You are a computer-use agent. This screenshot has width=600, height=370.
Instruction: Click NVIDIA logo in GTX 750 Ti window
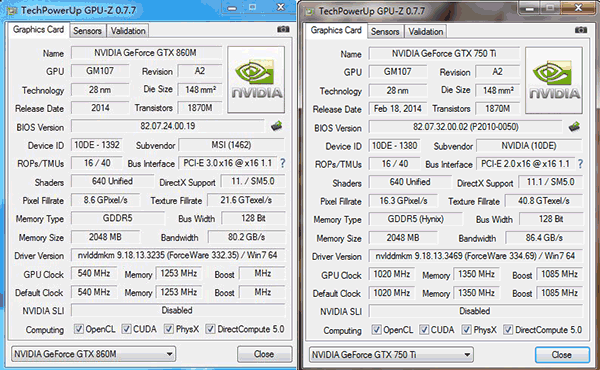(x=554, y=80)
